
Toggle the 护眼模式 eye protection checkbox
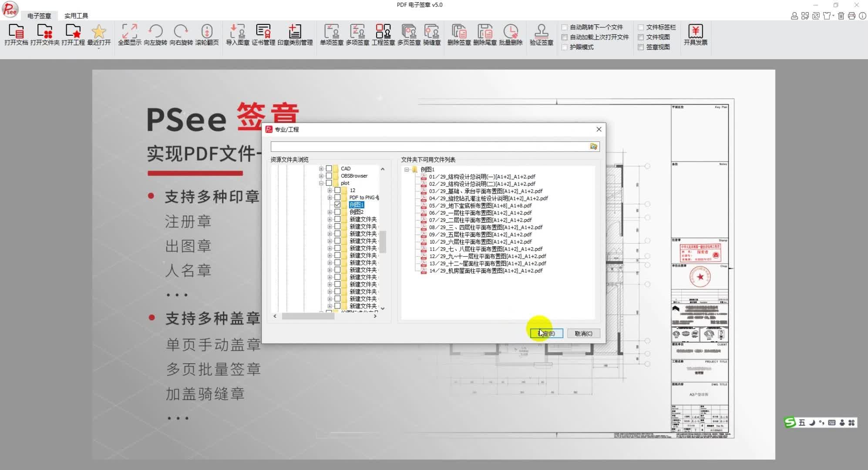pyautogui.click(x=564, y=47)
